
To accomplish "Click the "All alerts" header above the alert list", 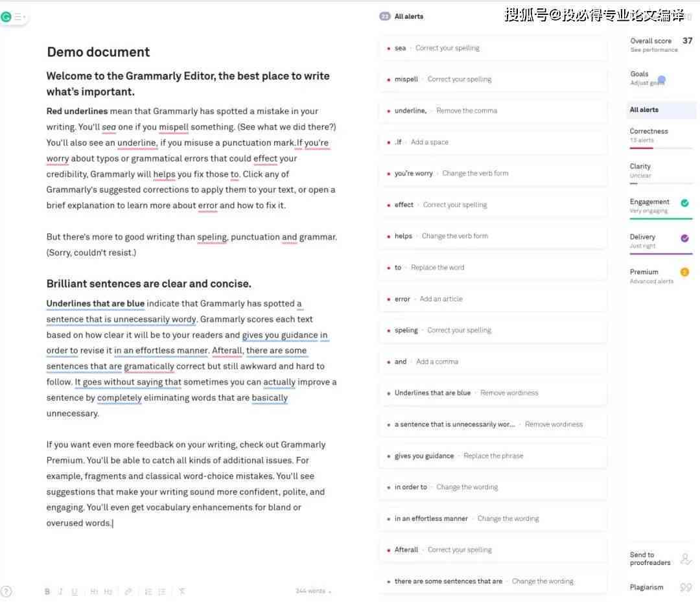I will [408, 16].
